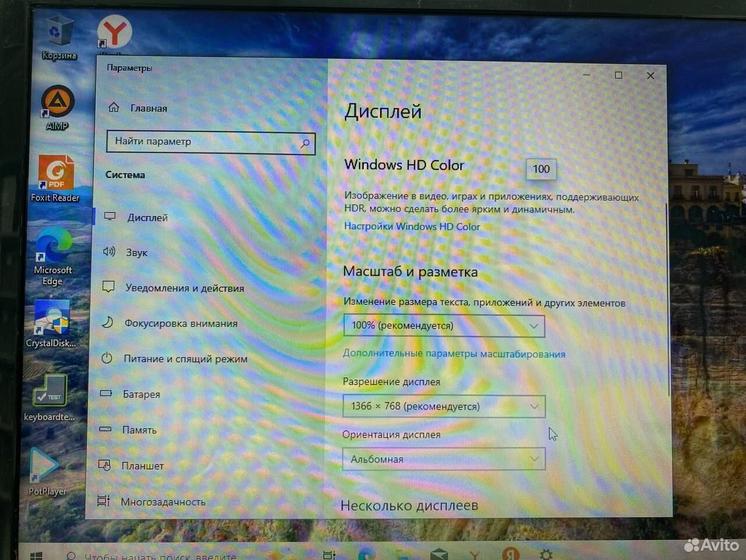
Task: Open Настройки Windows HD Color link
Action: click(x=412, y=227)
